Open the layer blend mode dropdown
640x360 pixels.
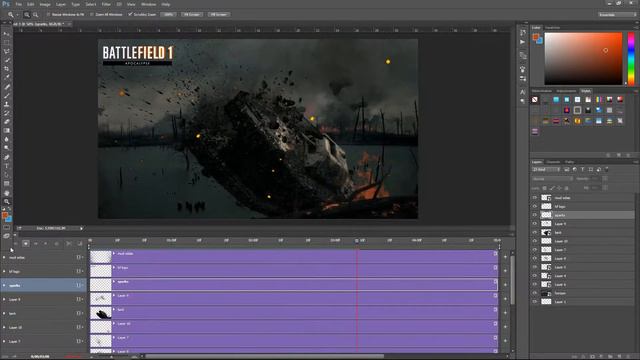pos(552,179)
